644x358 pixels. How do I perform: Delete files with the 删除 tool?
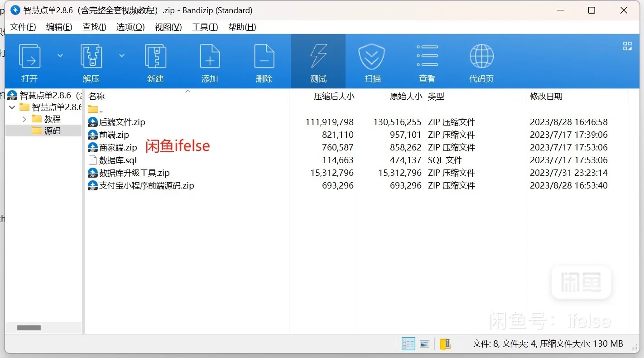coord(264,61)
